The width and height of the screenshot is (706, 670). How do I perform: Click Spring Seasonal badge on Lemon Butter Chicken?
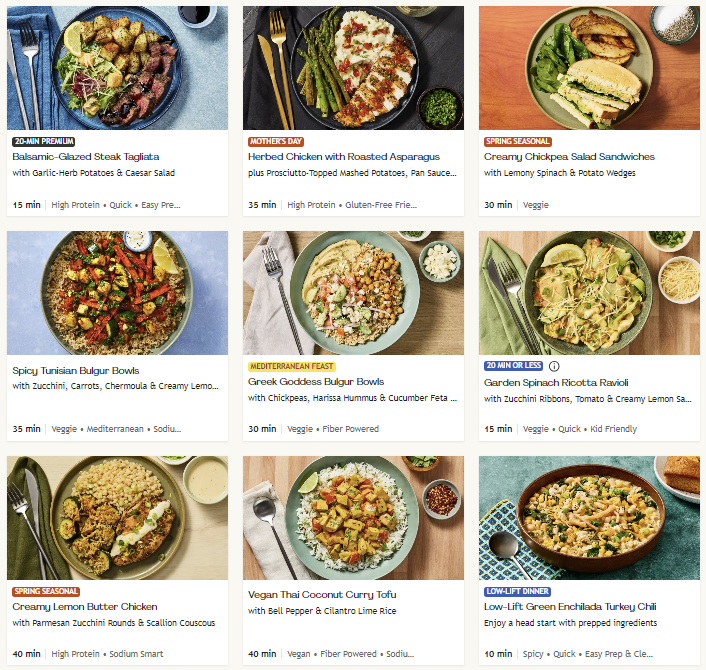tap(45, 591)
